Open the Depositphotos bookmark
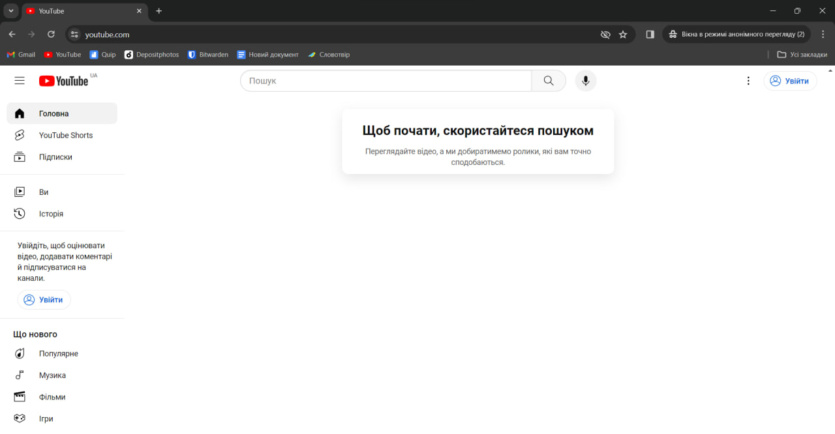The image size is (835, 434). [152, 54]
